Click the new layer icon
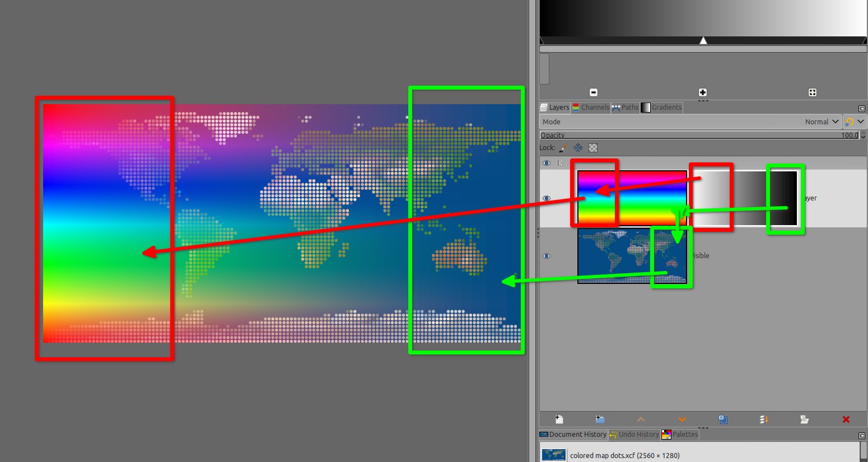This screenshot has width=868, height=462. pyautogui.click(x=559, y=419)
